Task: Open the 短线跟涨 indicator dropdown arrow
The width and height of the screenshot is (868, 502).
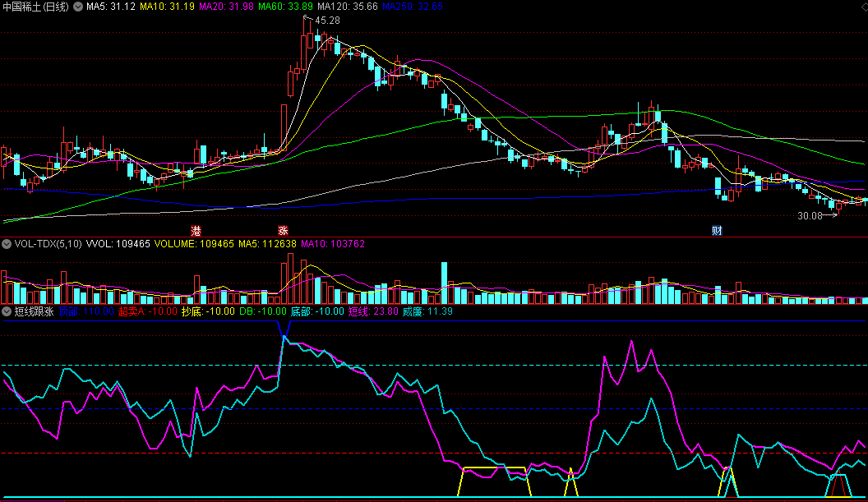Action: pos(6,311)
